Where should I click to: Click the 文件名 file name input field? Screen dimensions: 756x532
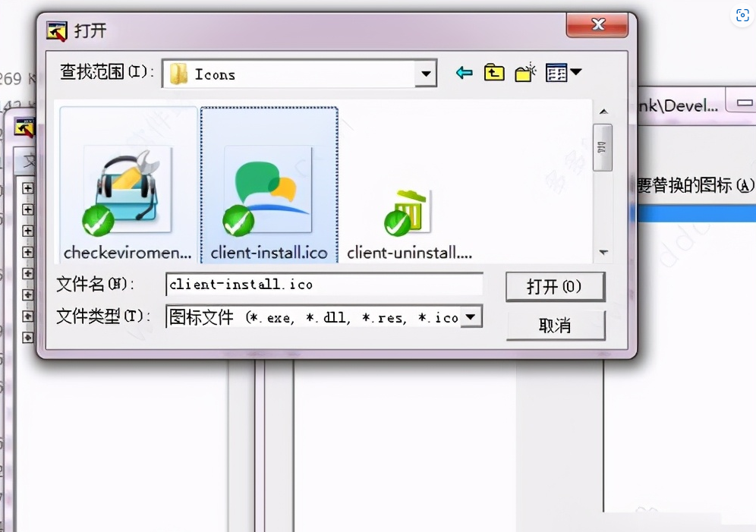(x=324, y=285)
